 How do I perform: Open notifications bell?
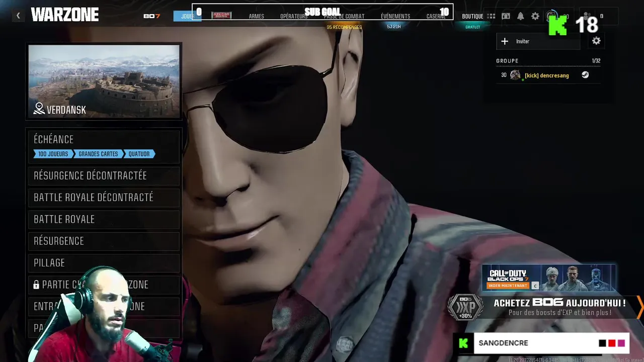click(x=520, y=16)
